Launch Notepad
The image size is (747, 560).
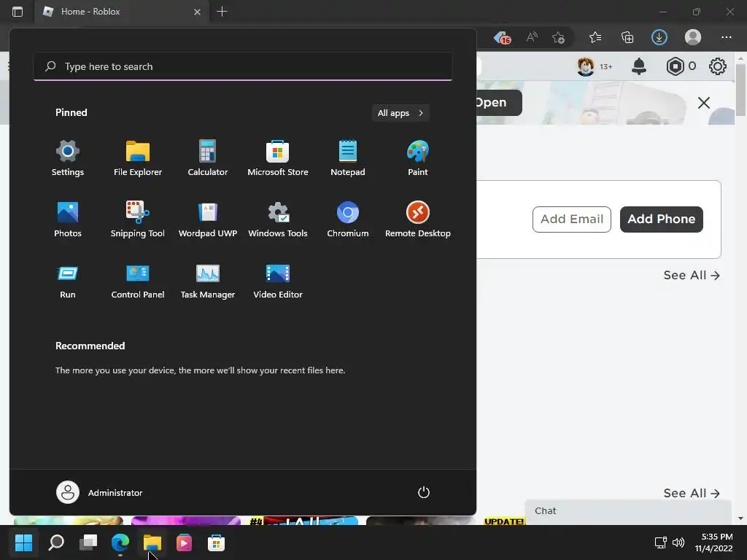(x=348, y=158)
